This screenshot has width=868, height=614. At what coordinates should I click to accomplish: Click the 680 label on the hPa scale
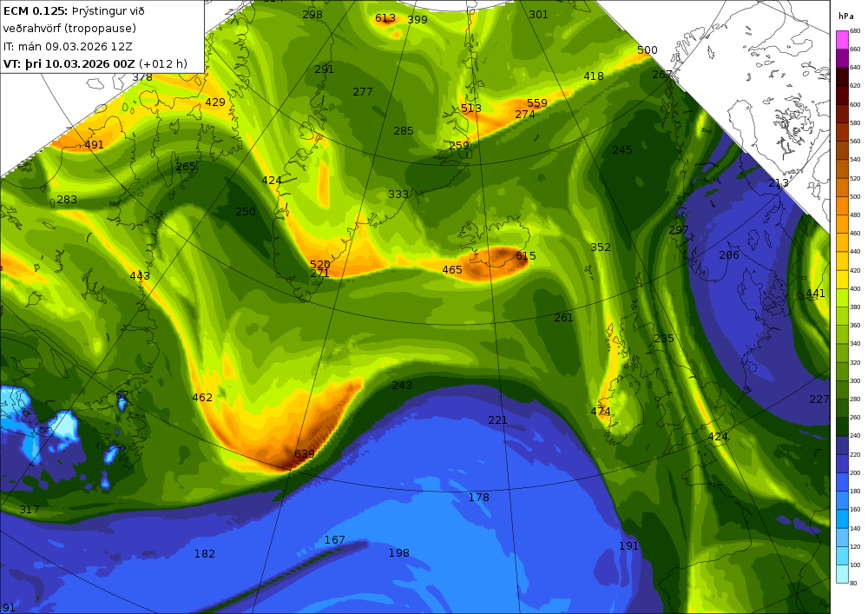[x=855, y=31]
